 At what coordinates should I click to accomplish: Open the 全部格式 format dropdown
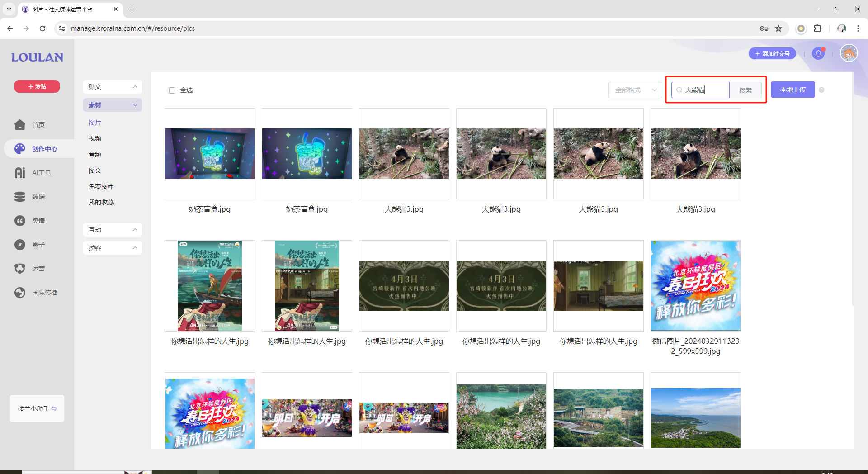pos(635,90)
